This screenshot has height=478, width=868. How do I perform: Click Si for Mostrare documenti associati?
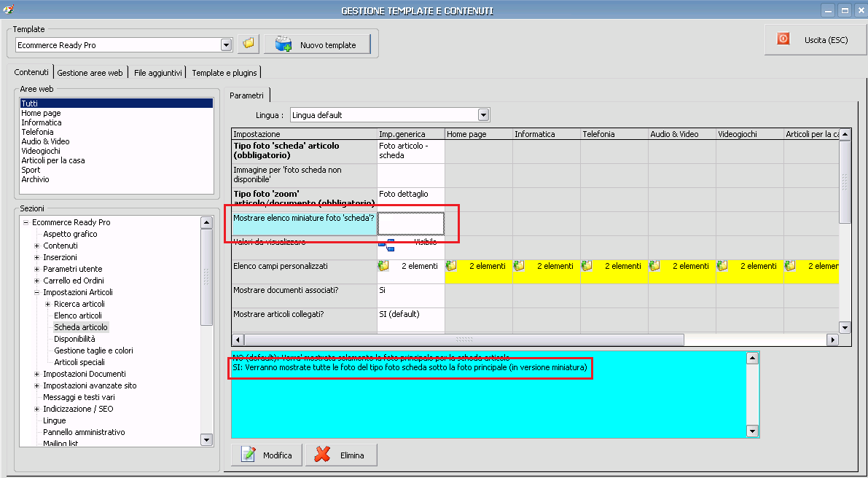tap(411, 296)
